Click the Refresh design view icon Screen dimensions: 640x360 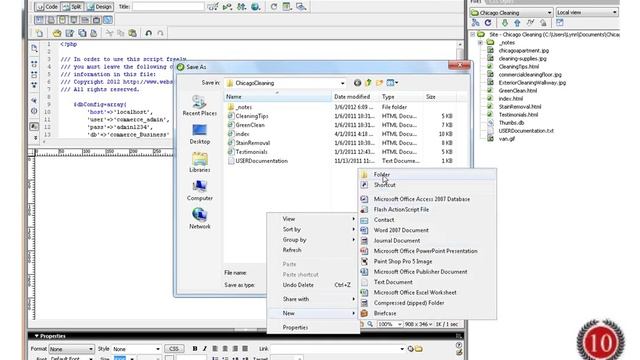point(274,7)
